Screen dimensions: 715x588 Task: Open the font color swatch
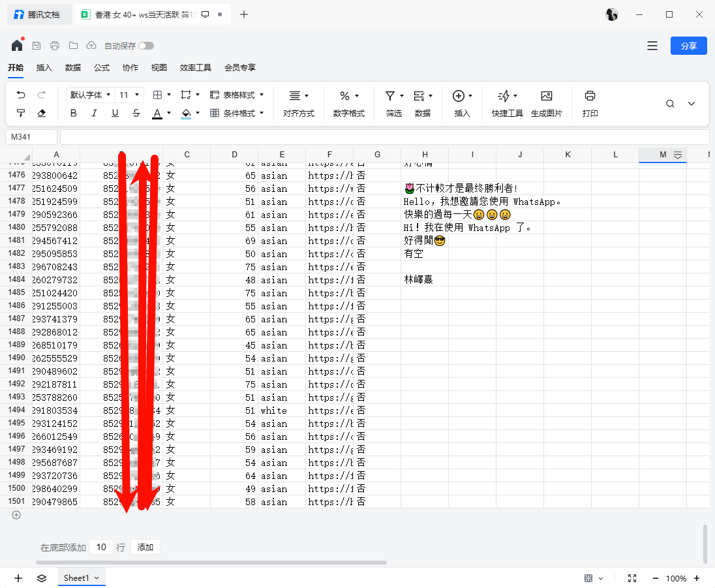coord(159,113)
